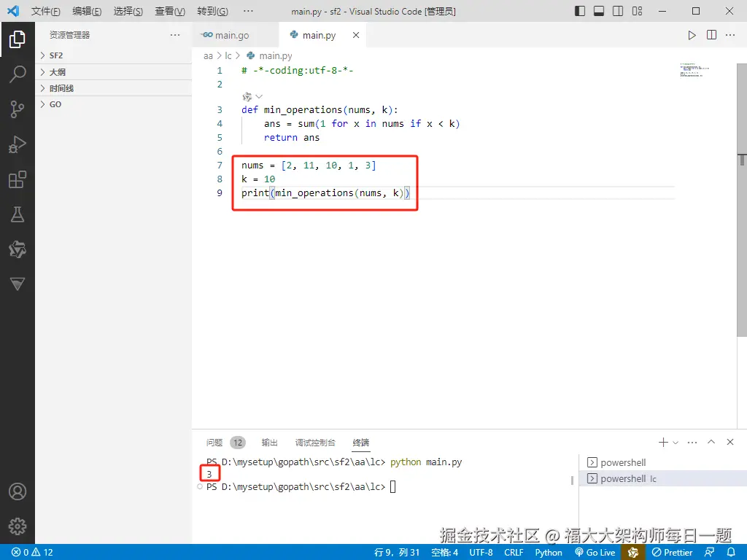Open notifications bell in status bar
Viewport: 747px width, 560px height.
coord(731,553)
